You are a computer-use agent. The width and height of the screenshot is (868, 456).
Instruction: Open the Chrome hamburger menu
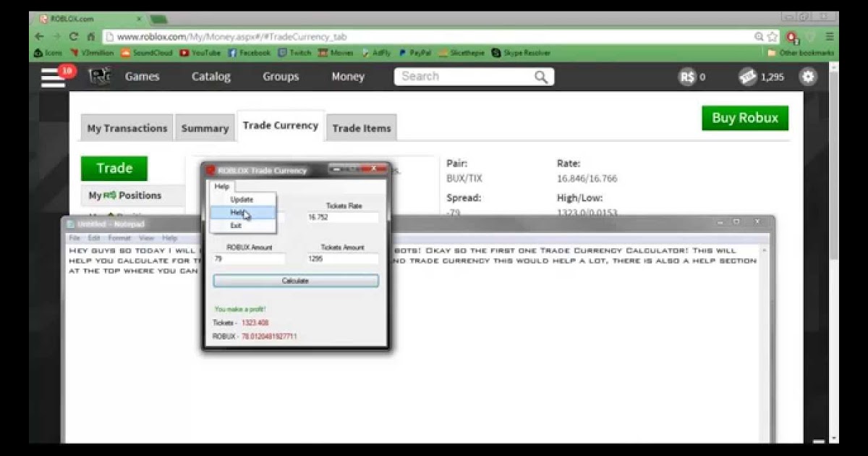(830, 36)
